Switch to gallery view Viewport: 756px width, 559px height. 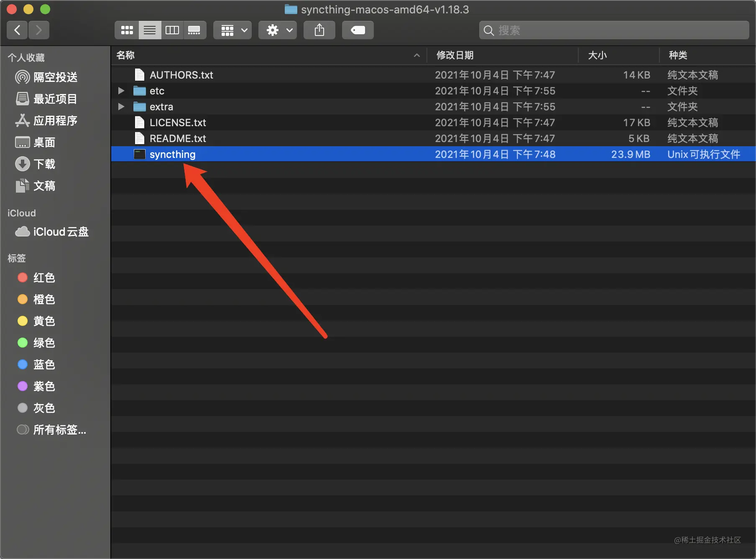pos(194,30)
